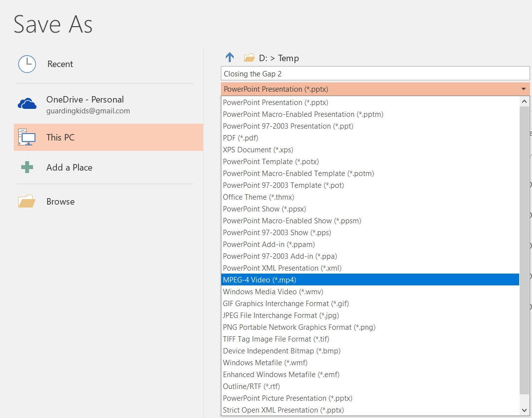The width and height of the screenshot is (532, 418).
Task: Select PowerPoint Template (*.potx)
Action: (370, 162)
